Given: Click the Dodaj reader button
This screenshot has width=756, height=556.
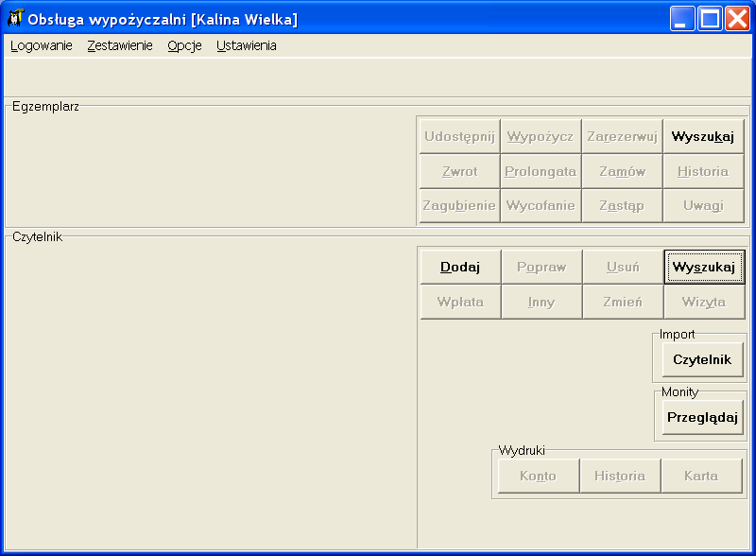Looking at the screenshot, I should [x=460, y=267].
